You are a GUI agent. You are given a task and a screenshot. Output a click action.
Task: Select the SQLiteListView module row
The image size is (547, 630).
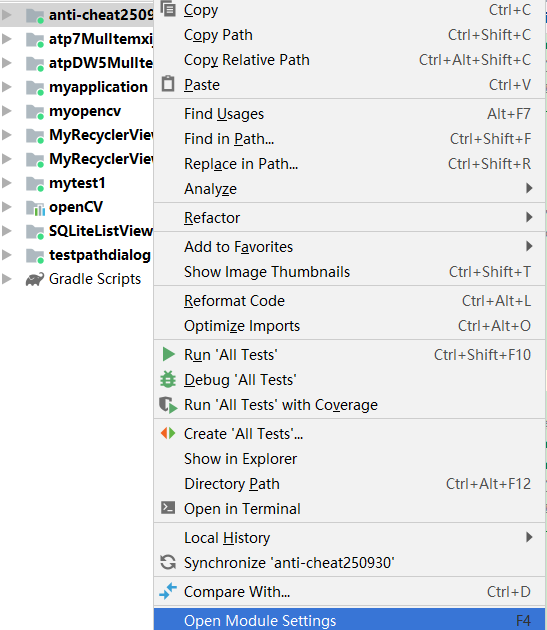[77, 231]
